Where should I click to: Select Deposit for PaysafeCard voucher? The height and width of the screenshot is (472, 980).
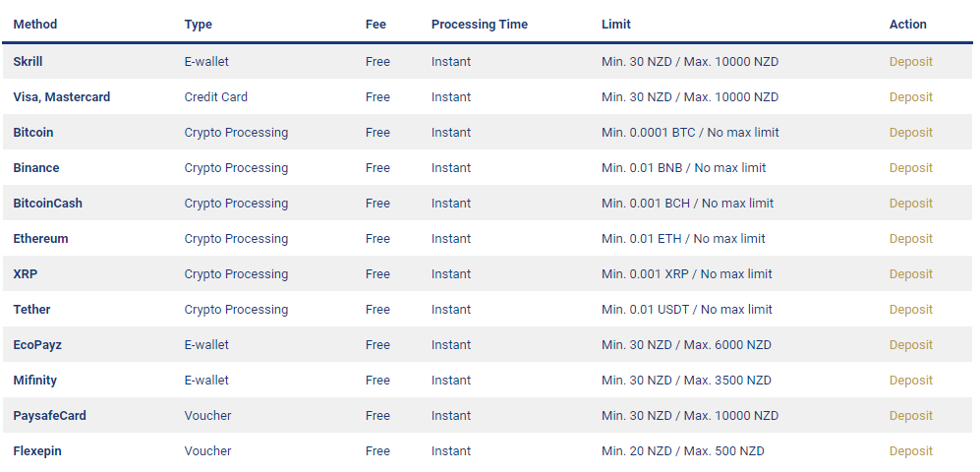910,416
